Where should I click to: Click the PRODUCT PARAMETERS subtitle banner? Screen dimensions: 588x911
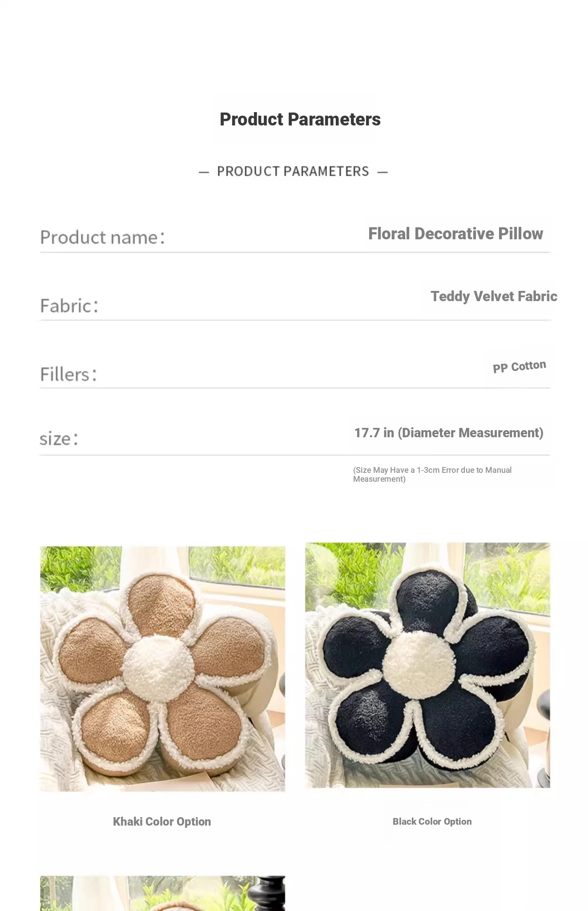(293, 171)
